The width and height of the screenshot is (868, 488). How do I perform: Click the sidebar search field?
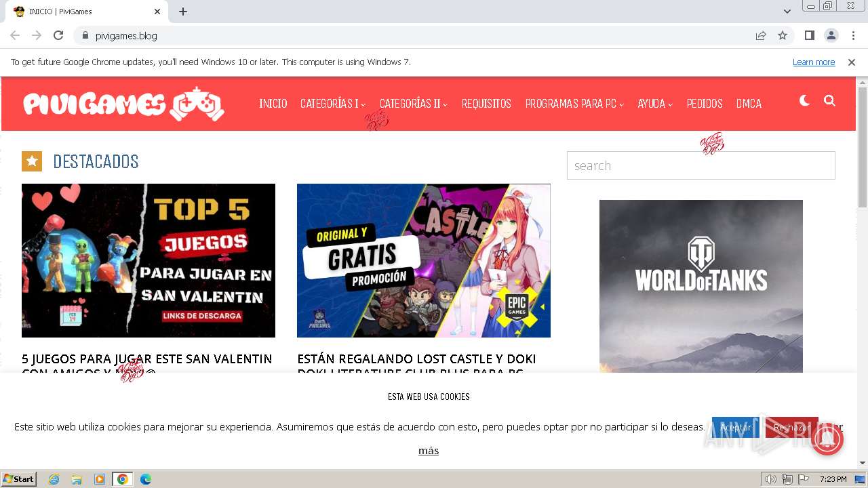click(701, 165)
